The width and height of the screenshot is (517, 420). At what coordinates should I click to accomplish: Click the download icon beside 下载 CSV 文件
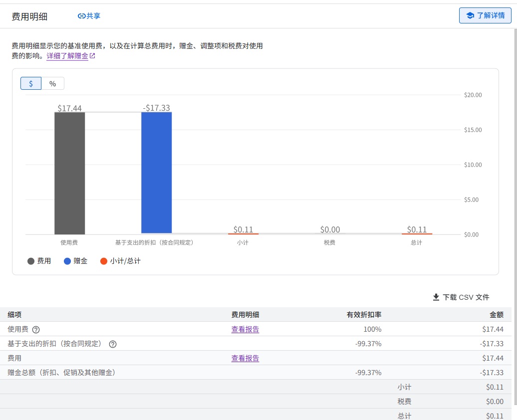pos(436,297)
